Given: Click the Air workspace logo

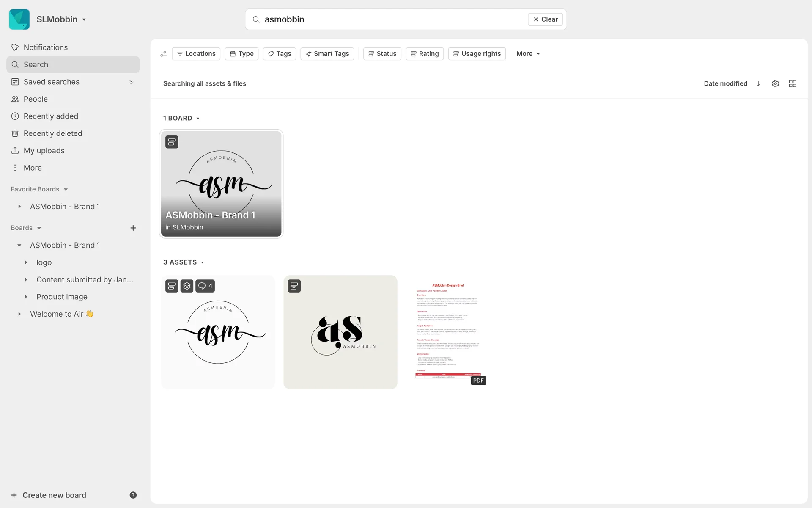Looking at the screenshot, I should (19, 19).
